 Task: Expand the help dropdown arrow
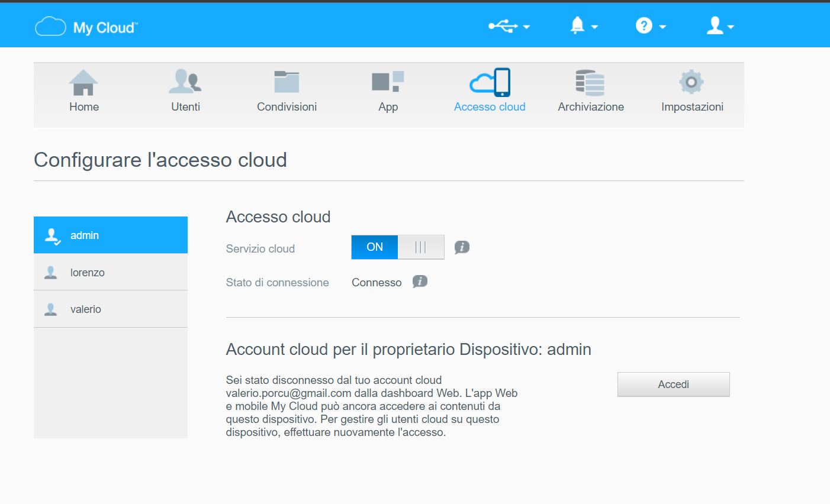[x=662, y=27]
